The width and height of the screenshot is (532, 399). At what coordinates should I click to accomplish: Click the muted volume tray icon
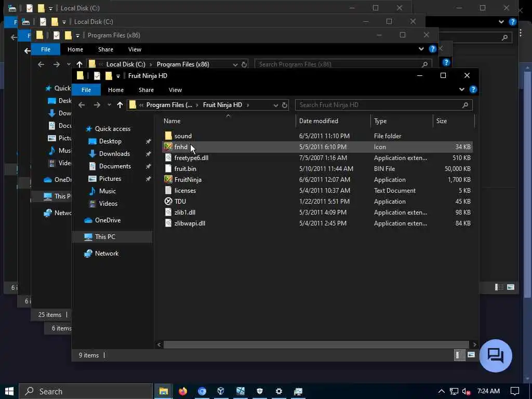pos(467,391)
